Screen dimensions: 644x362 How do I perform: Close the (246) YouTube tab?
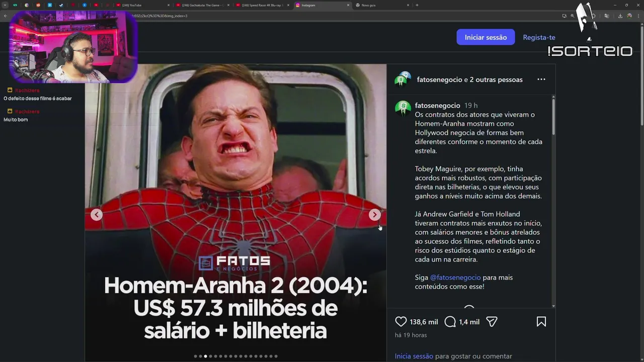[169, 5]
